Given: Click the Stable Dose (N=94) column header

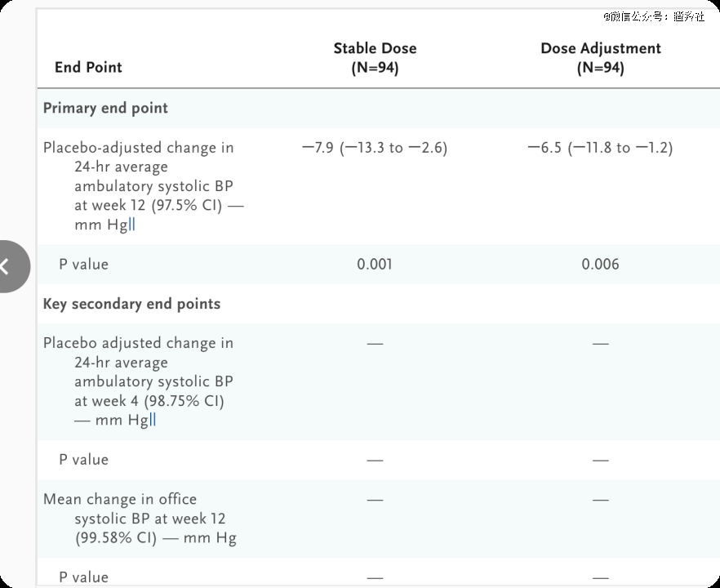Looking at the screenshot, I should 375,58.
